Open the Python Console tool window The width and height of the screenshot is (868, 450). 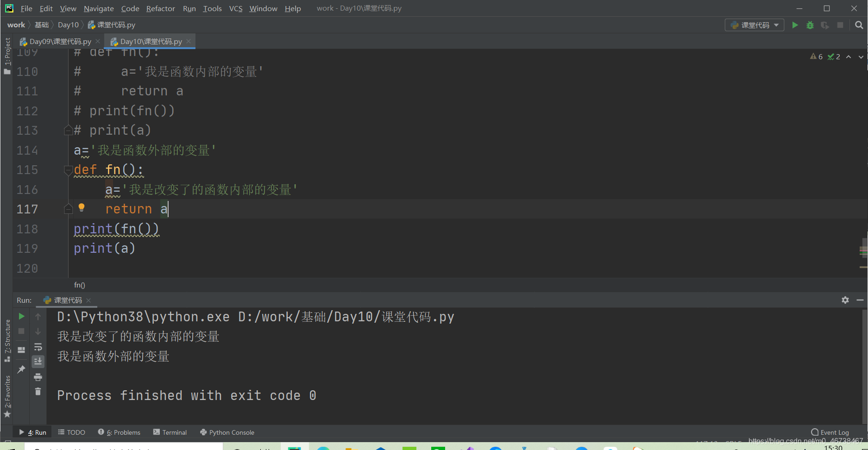(x=227, y=432)
